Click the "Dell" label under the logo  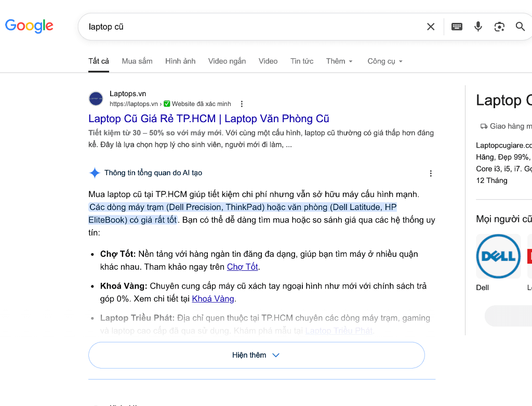pyautogui.click(x=482, y=287)
